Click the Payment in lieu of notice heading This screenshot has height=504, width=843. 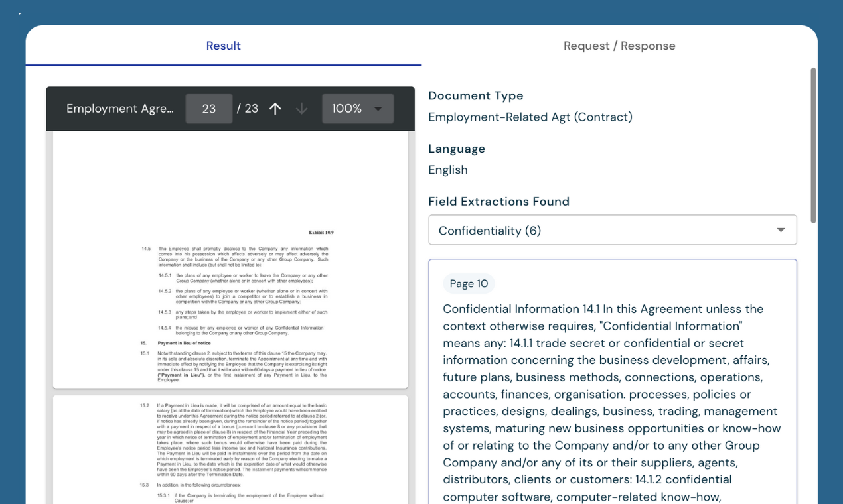click(184, 343)
